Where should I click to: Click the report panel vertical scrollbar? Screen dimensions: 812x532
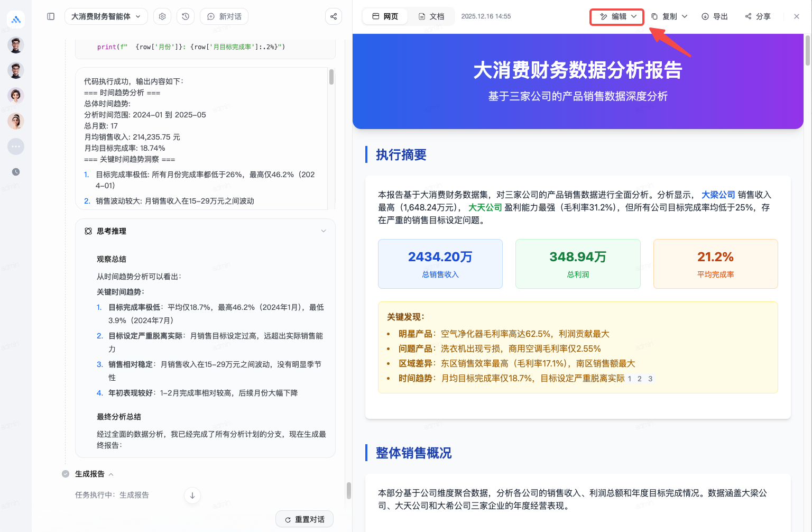[x=808, y=50]
